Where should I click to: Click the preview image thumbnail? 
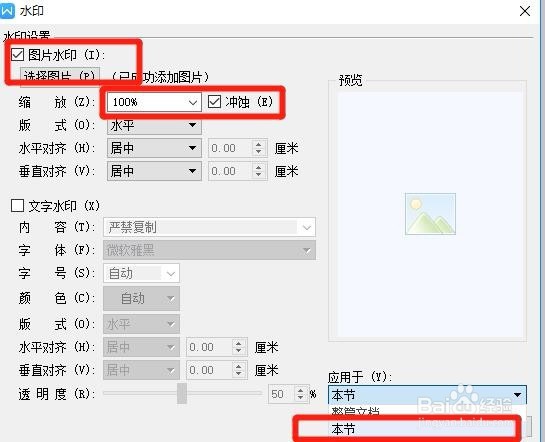(x=430, y=214)
